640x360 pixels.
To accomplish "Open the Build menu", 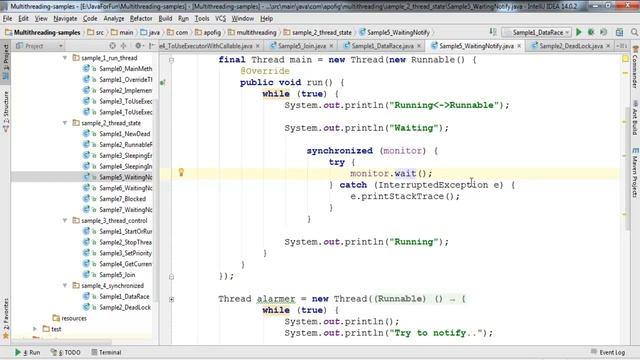I will (165, 18).
